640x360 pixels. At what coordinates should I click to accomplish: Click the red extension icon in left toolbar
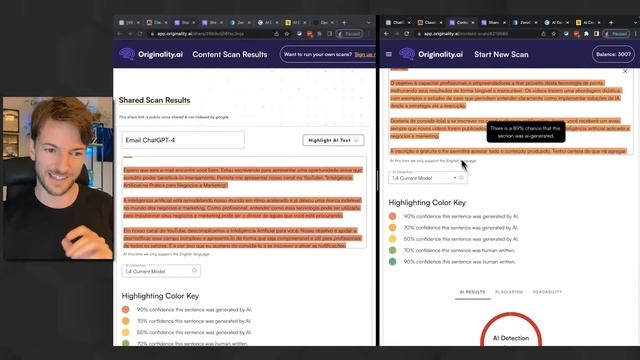click(x=309, y=34)
